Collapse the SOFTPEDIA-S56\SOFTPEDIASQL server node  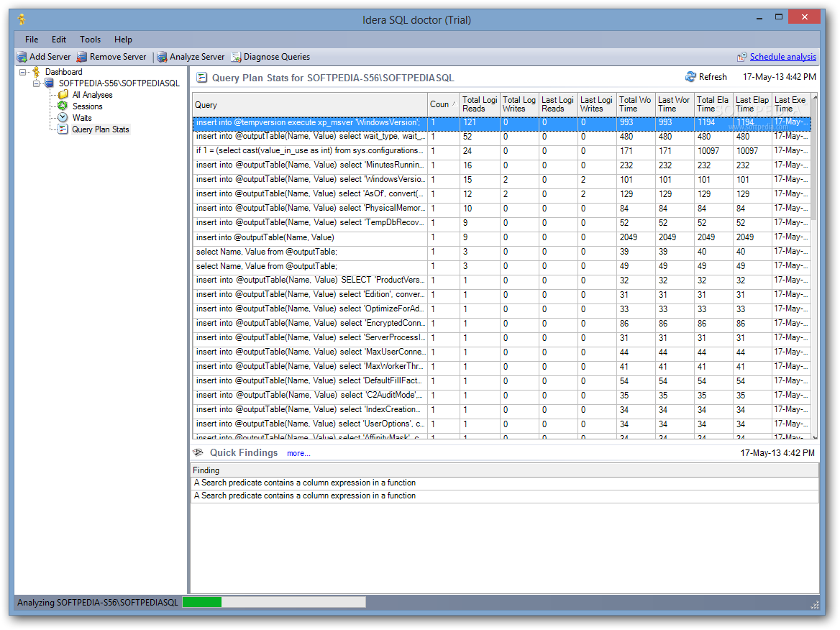(x=36, y=83)
